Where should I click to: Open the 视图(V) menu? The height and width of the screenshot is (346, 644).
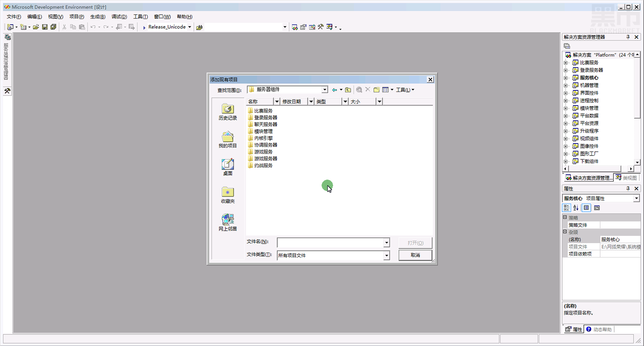(x=55, y=17)
